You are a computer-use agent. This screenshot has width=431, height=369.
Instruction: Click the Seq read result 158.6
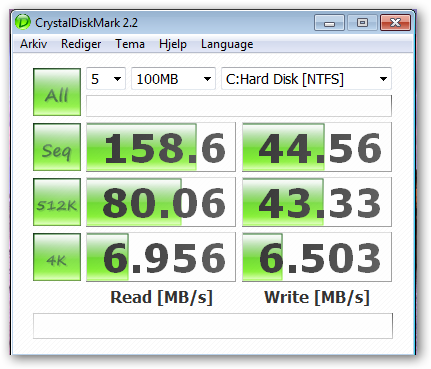click(161, 147)
